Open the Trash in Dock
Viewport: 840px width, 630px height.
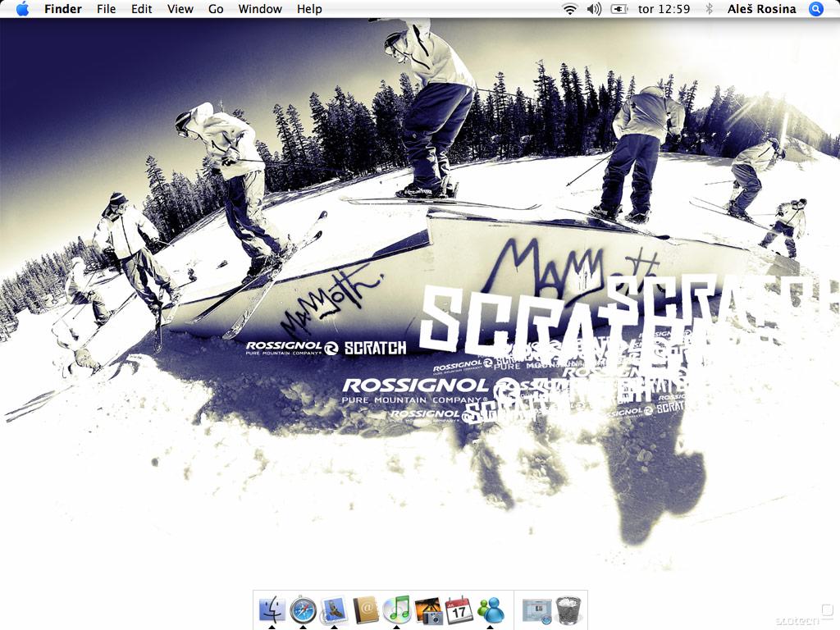pos(569,610)
